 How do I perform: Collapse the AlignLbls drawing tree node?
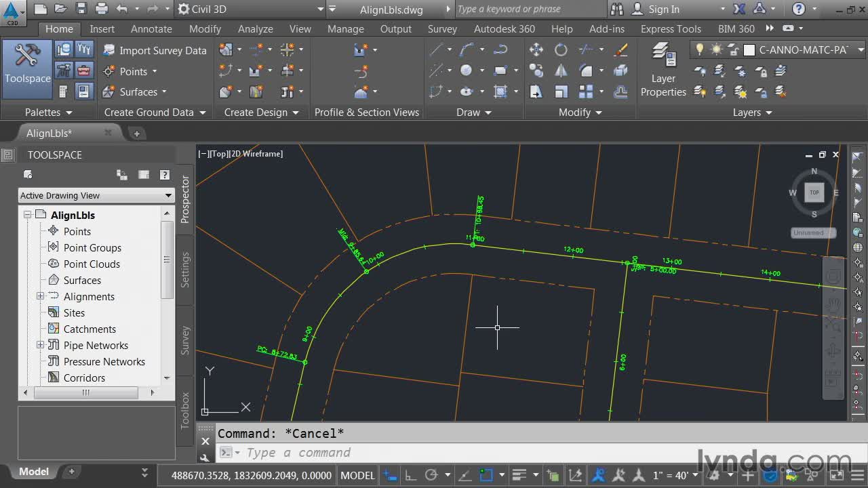click(x=28, y=215)
